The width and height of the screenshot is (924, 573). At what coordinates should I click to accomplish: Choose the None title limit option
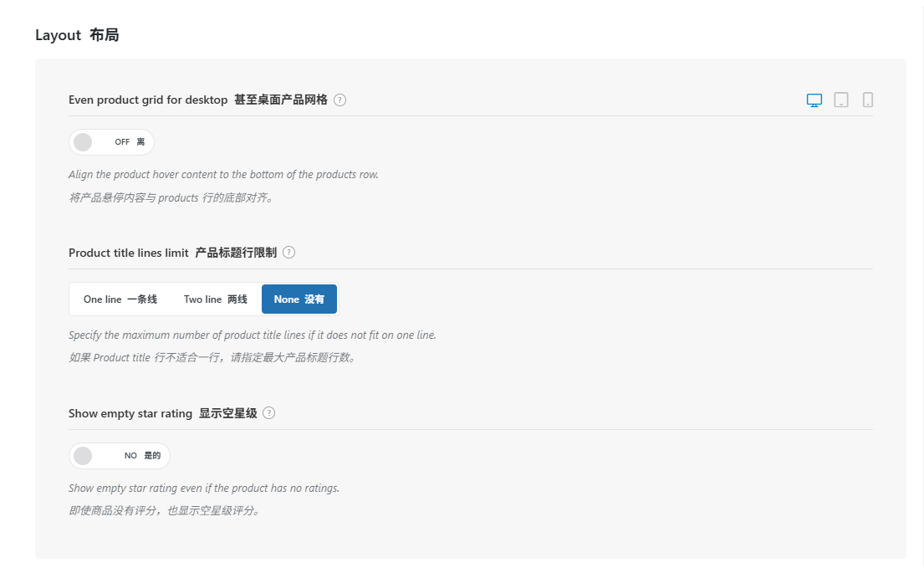(299, 299)
